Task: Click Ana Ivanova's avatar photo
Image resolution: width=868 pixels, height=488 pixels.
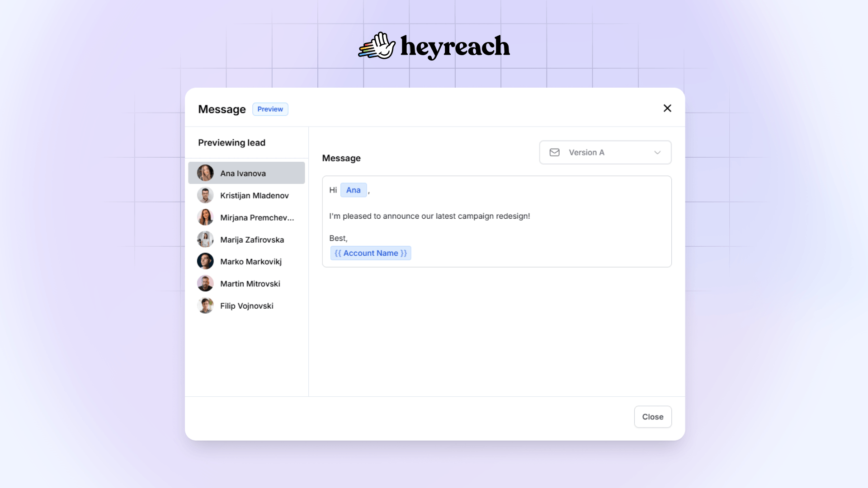Action: [205, 173]
